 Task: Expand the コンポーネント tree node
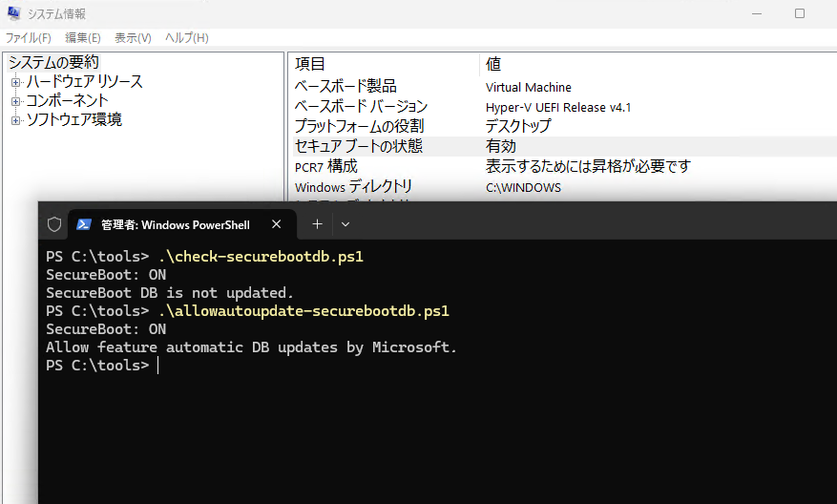(16, 101)
